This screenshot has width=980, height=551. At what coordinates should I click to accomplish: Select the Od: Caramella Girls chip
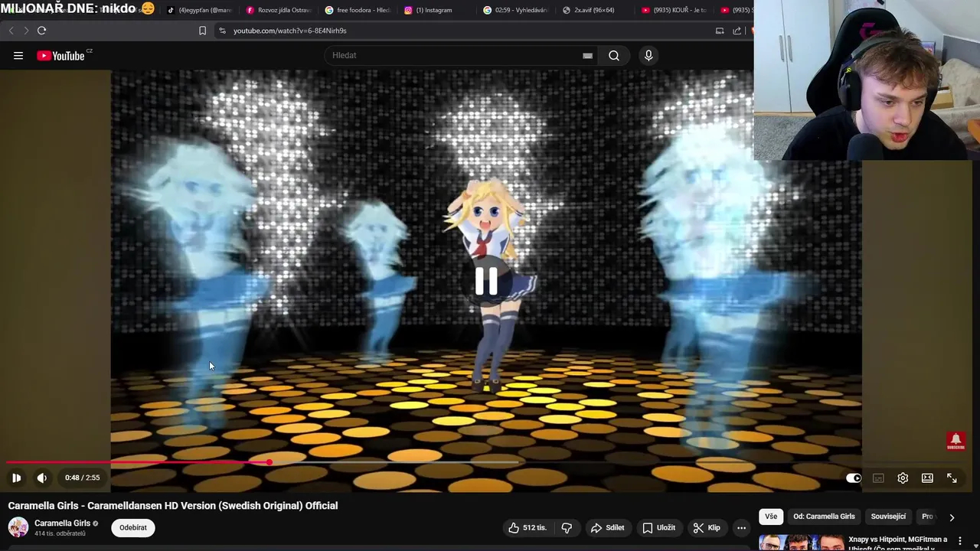(x=824, y=517)
